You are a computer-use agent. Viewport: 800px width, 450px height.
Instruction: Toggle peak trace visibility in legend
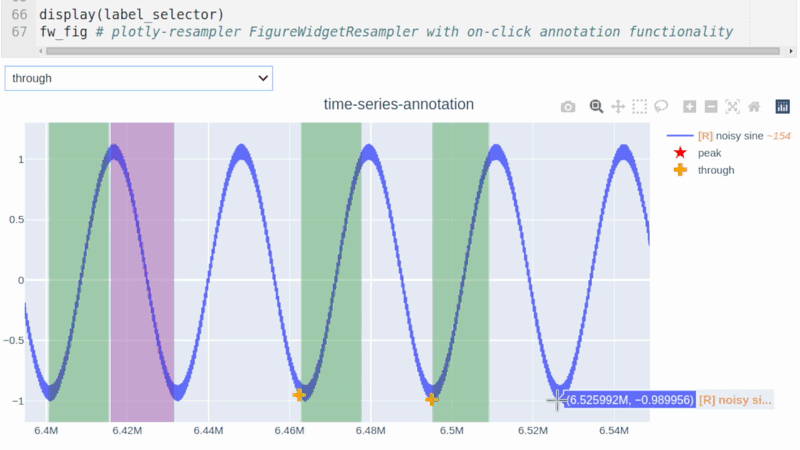(697, 153)
